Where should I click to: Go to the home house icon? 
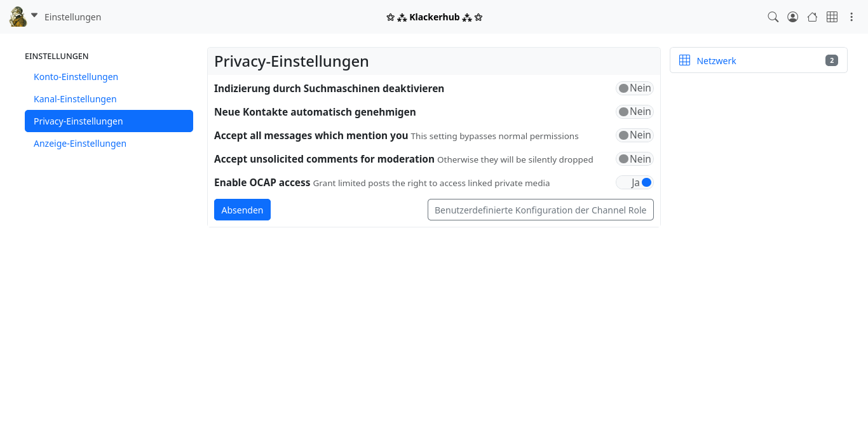click(812, 17)
